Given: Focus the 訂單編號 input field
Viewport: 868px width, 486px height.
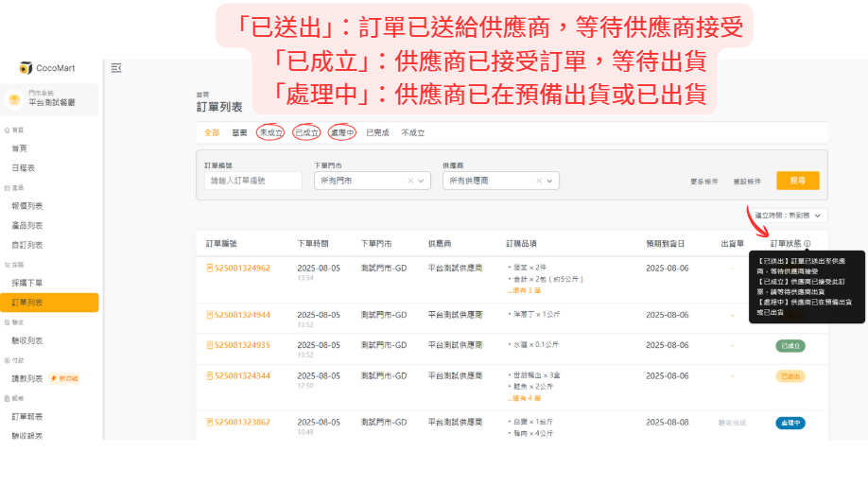Looking at the screenshot, I should pos(253,181).
